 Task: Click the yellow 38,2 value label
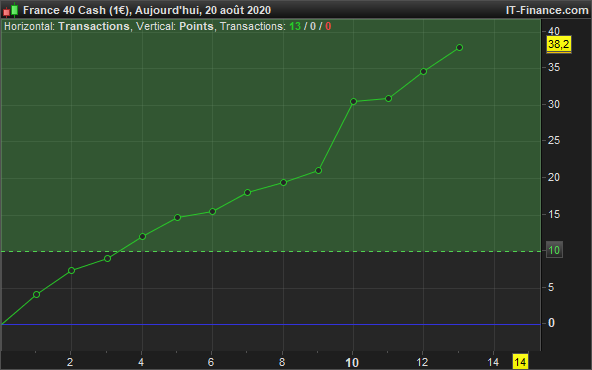(559, 45)
